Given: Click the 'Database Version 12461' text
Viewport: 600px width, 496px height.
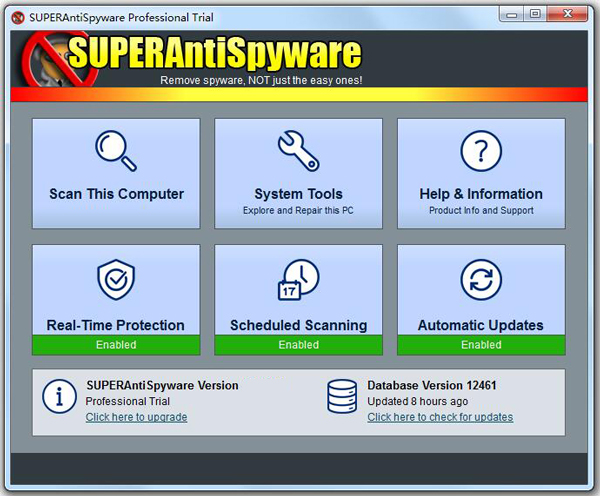Looking at the screenshot, I should click(x=432, y=385).
